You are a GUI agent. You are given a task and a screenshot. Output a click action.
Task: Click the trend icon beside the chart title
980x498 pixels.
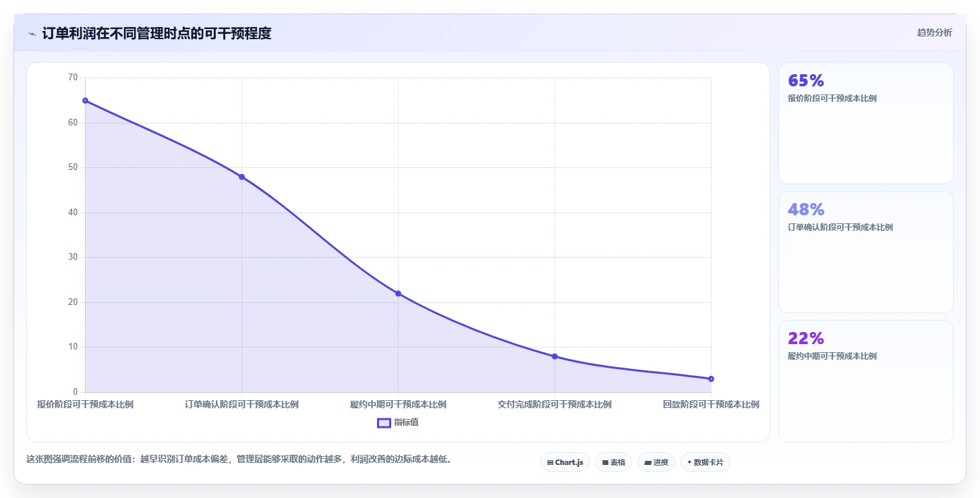pyautogui.click(x=32, y=34)
